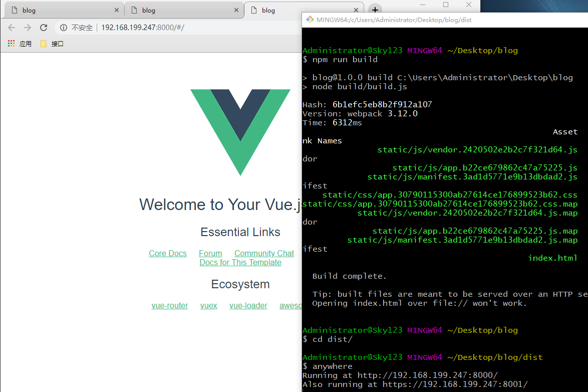
Task: Minimize the Chrome browser window
Action: click(x=423, y=5)
